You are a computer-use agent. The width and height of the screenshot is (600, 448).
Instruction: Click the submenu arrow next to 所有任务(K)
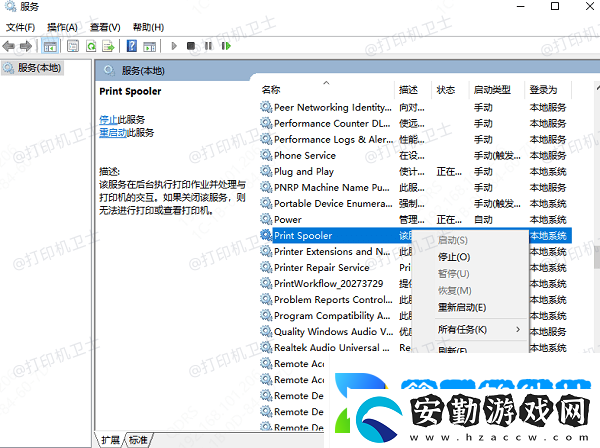[x=518, y=329]
